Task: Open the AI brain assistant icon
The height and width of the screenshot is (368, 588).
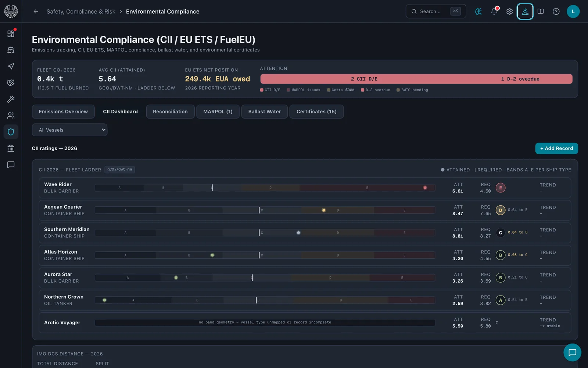Action: click(x=478, y=11)
